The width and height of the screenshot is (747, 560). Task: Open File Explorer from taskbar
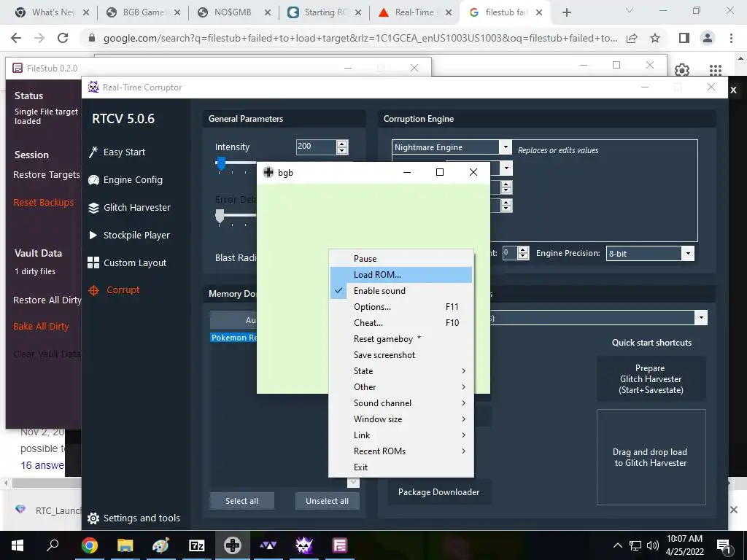[125, 545]
